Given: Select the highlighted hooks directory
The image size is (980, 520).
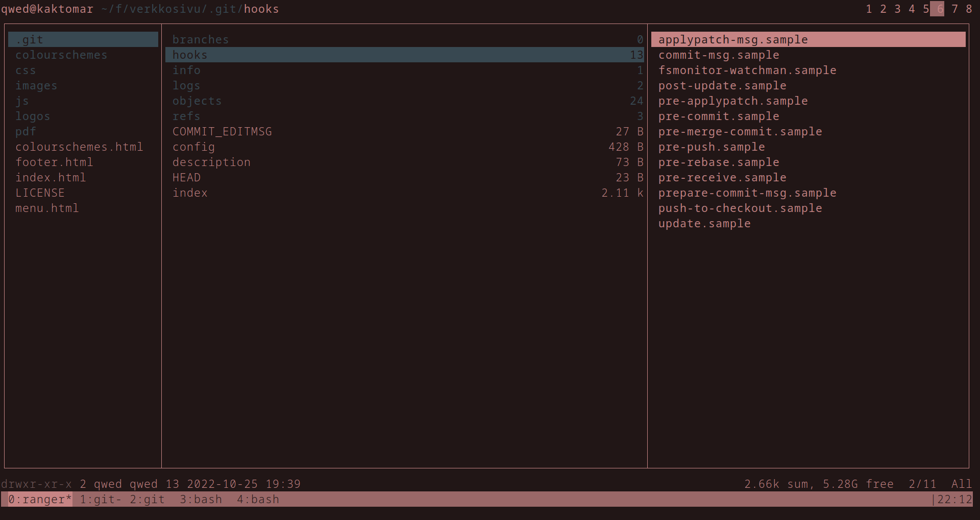Looking at the screenshot, I should click(x=190, y=55).
